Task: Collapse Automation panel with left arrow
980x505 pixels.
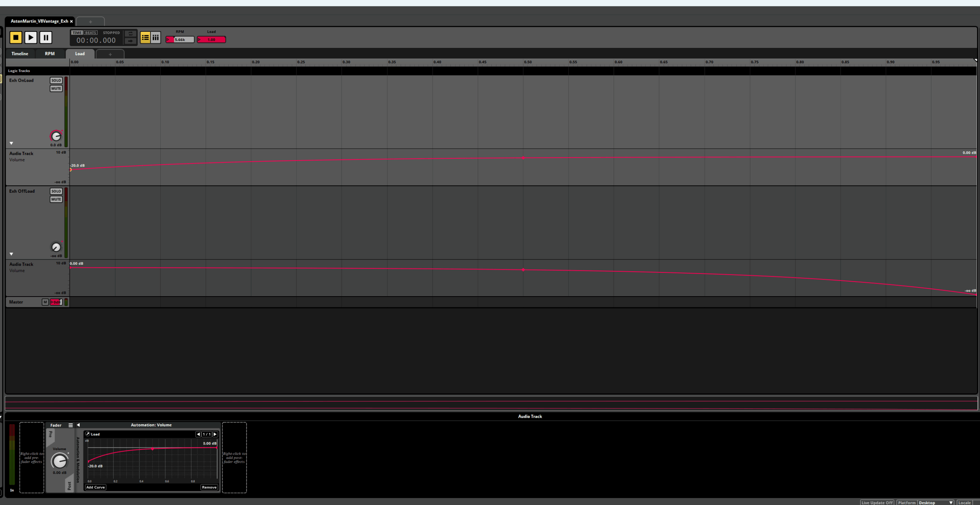Action: tap(78, 425)
